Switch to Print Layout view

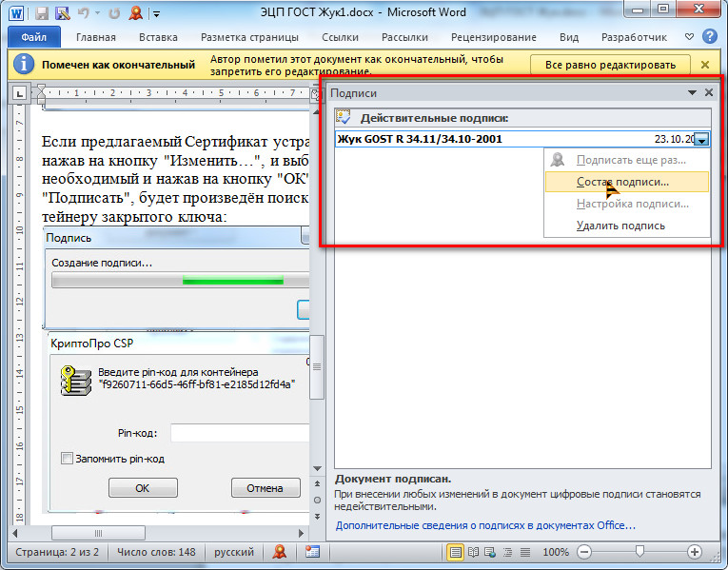[x=456, y=552]
